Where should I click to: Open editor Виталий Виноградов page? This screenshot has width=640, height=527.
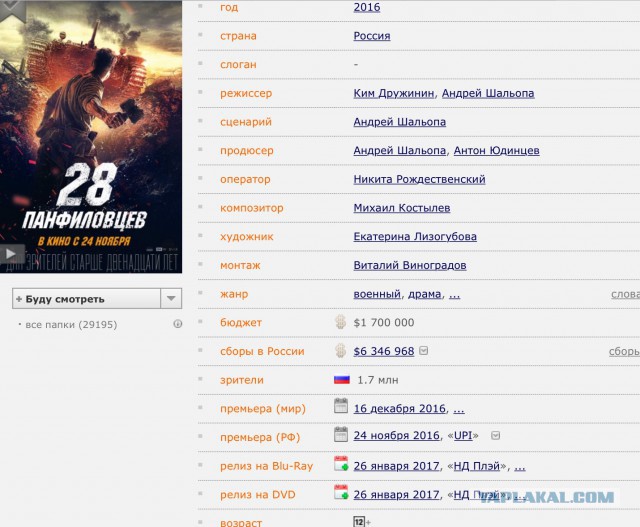(409, 265)
